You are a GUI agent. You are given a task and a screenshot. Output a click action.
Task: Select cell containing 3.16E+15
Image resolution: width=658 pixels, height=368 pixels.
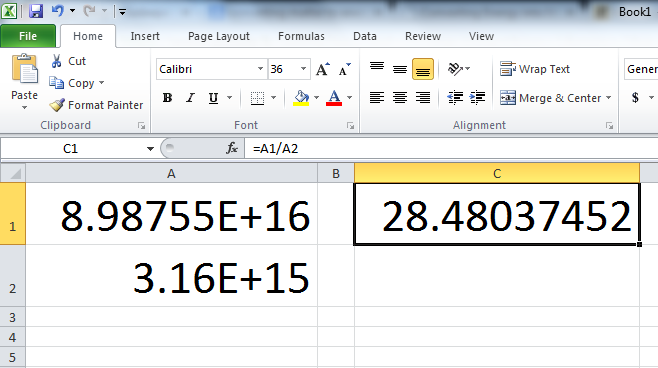tap(171, 276)
